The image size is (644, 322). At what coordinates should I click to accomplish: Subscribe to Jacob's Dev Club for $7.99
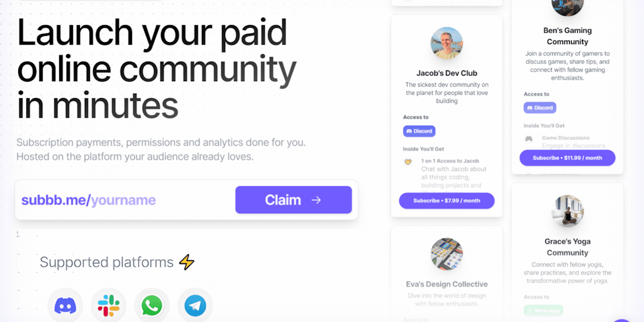[447, 201]
